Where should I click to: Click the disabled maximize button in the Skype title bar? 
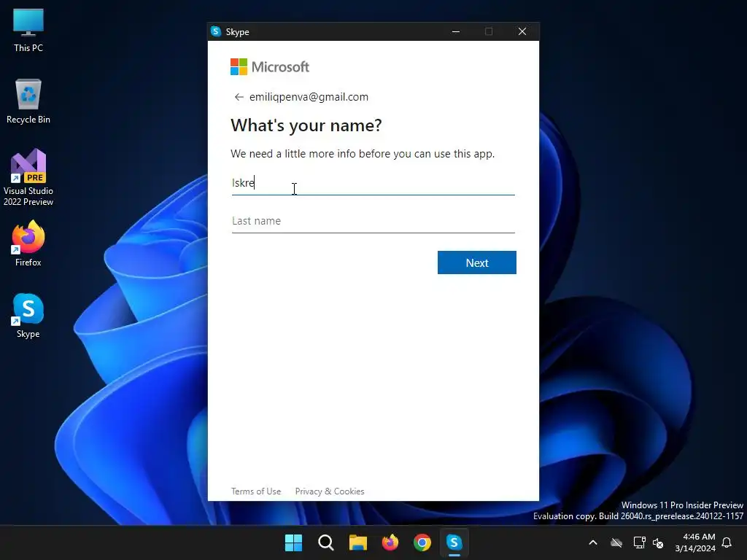(489, 31)
